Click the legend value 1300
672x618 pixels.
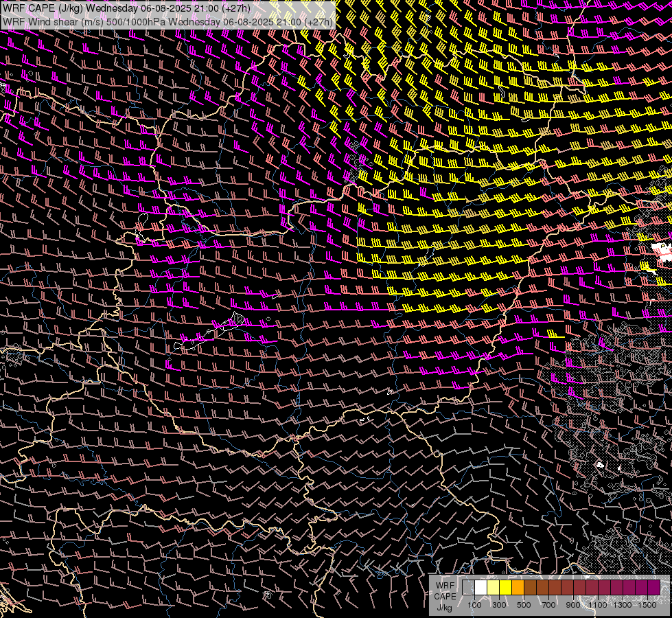pos(623,605)
